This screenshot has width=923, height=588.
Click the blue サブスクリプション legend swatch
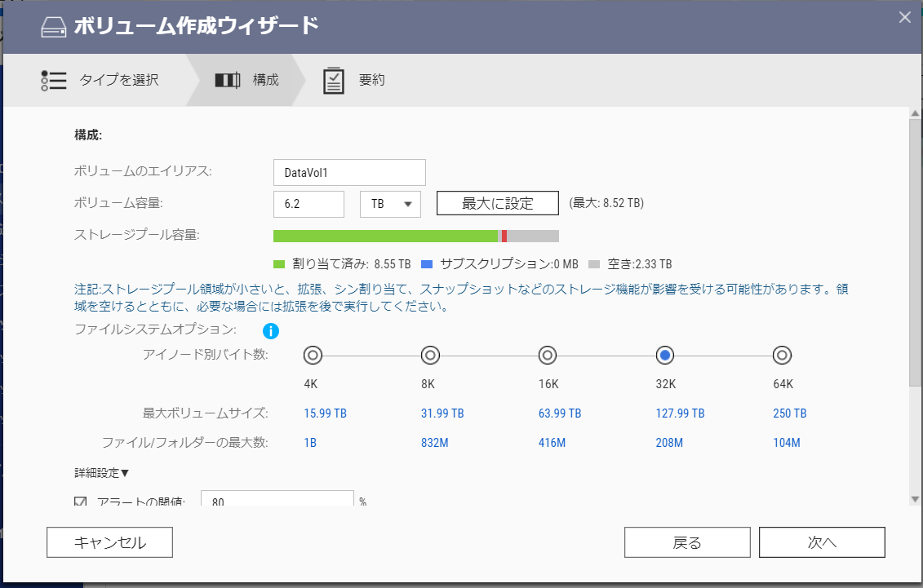pos(427,264)
